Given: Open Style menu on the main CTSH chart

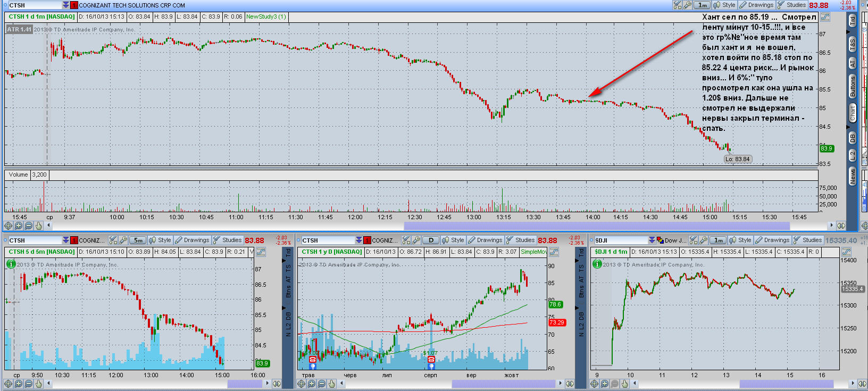Looking at the screenshot, I should point(724,5).
